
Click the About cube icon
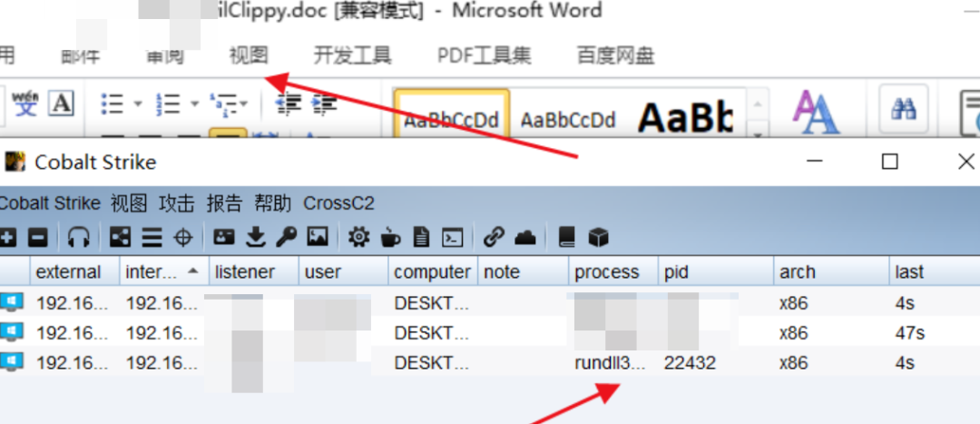tap(598, 237)
